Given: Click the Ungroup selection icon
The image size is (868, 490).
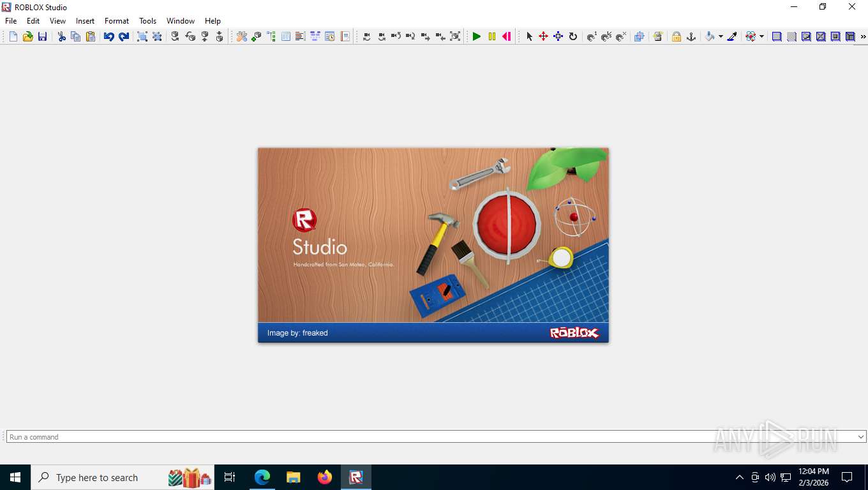Looking at the screenshot, I should pos(157,36).
